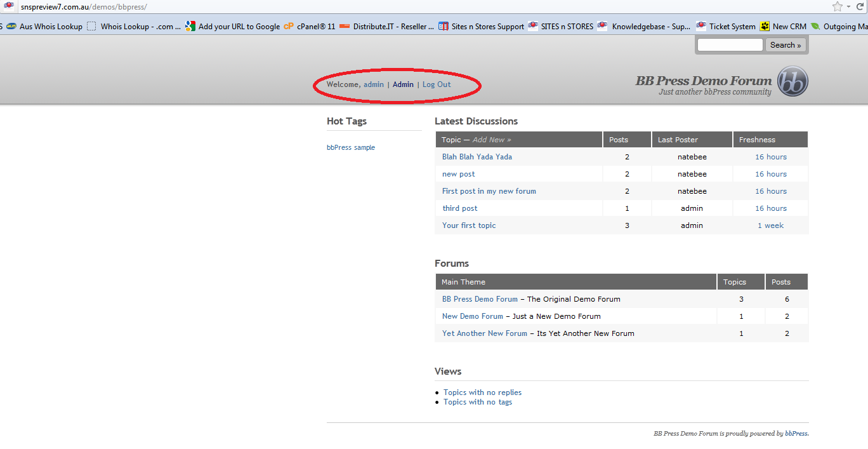
Task: Click last poster admin in Your first topic row
Action: pyautogui.click(x=692, y=225)
